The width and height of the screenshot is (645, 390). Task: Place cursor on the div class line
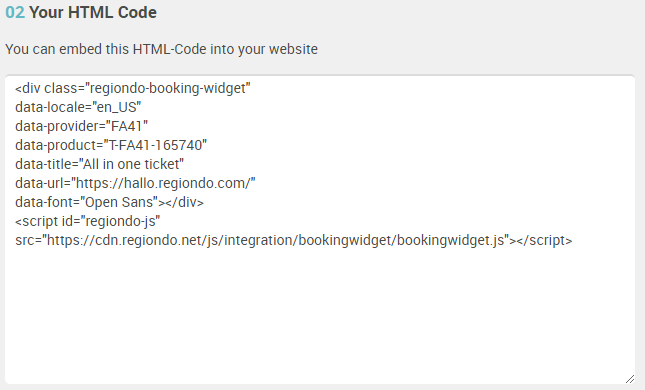pos(132,88)
